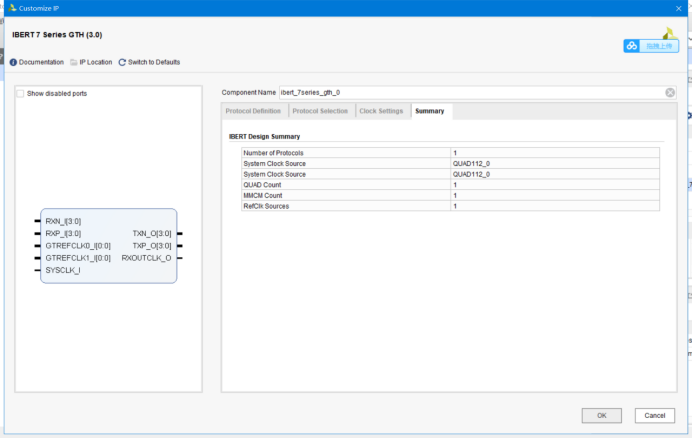Click the IBERT Design Summary heading
693x439 pixels.
(x=264, y=137)
